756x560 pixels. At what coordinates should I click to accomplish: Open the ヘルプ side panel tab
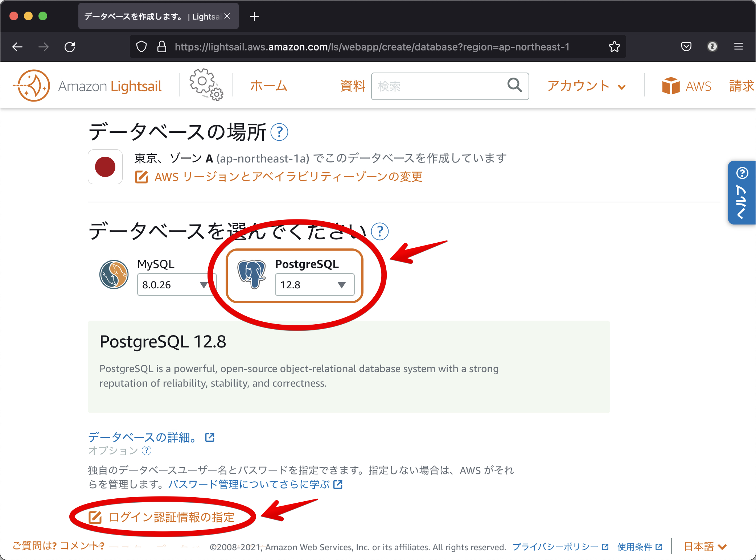pos(742,193)
